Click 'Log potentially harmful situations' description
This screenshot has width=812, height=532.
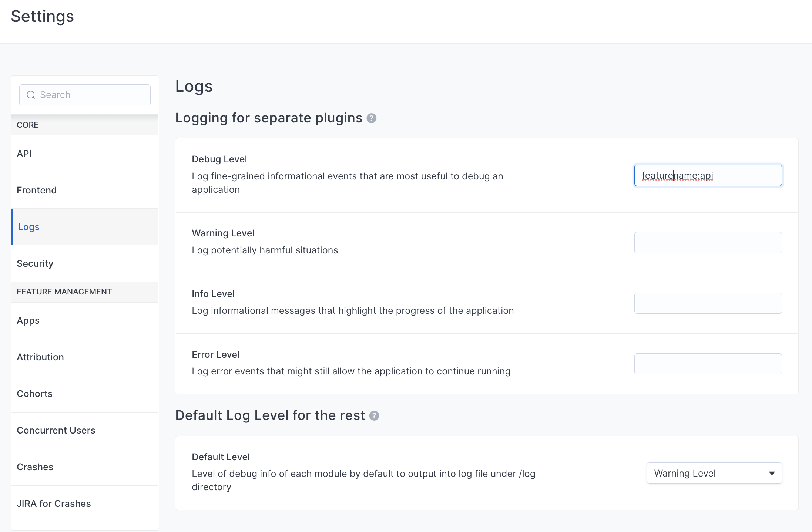pyautogui.click(x=265, y=250)
